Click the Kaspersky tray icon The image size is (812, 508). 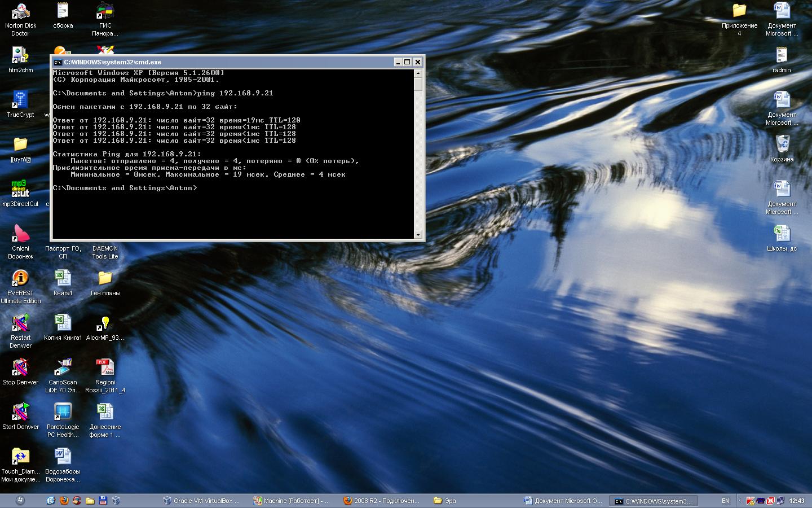pyautogui.click(x=751, y=501)
